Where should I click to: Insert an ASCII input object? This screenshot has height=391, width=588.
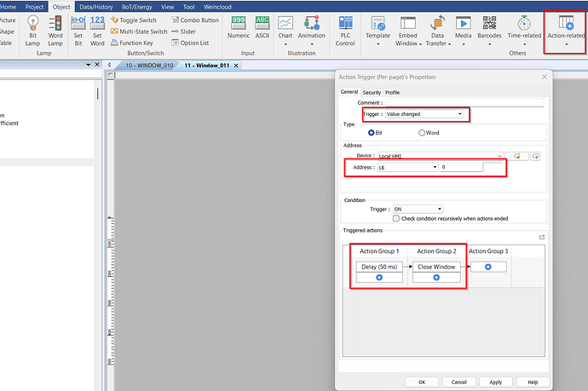[262, 27]
